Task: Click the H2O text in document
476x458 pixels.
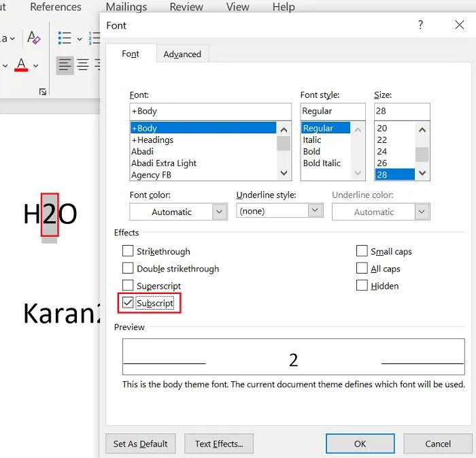Action: click(x=50, y=214)
